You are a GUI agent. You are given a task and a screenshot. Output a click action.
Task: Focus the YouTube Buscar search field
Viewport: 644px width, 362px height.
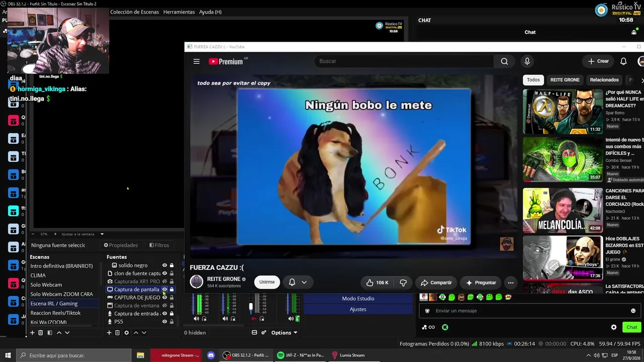point(404,61)
